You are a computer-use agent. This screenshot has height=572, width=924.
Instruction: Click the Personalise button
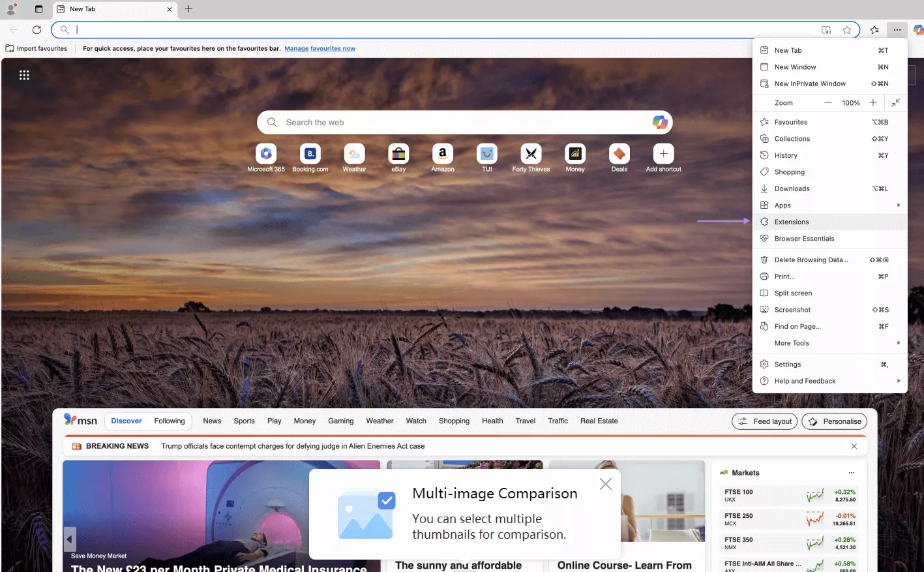(834, 421)
